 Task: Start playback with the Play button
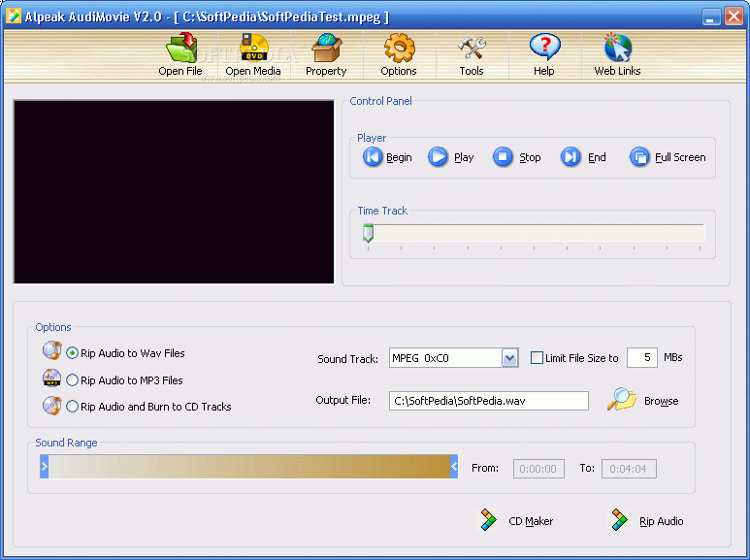pyautogui.click(x=450, y=157)
